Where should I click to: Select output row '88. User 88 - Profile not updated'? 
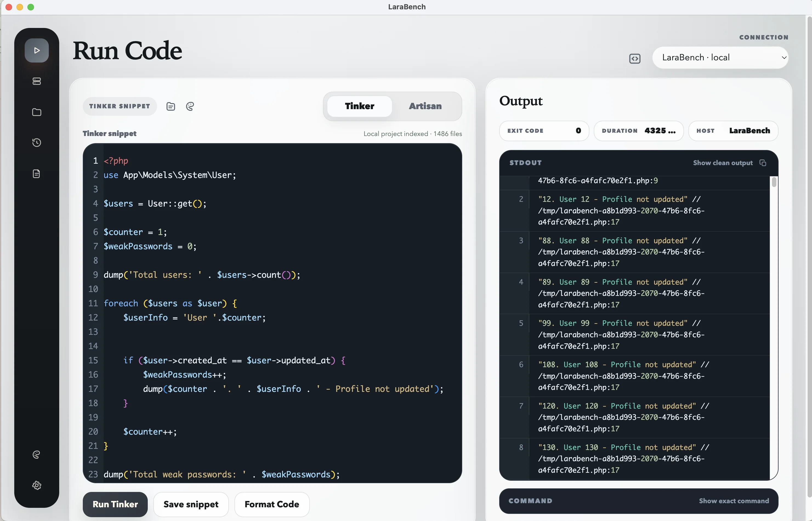(635, 252)
